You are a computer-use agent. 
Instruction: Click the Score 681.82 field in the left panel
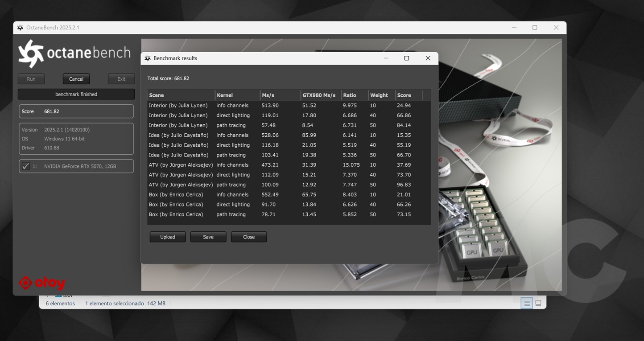(x=76, y=111)
